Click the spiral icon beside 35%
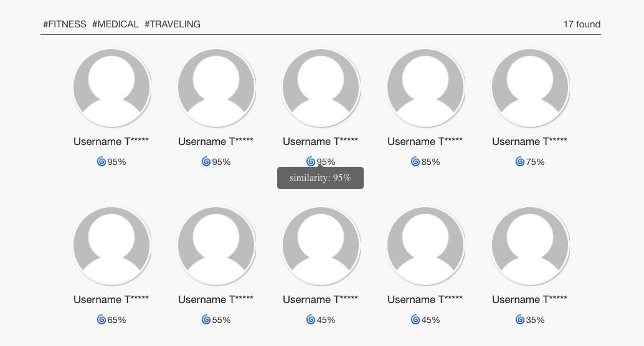644x346 pixels. click(x=519, y=319)
